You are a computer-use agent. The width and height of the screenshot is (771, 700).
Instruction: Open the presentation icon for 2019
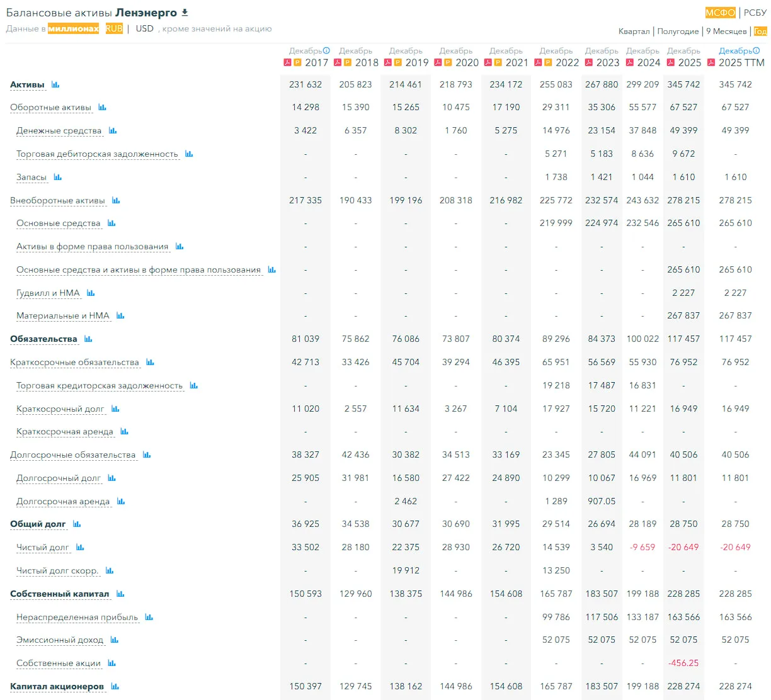(x=397, y=62)
